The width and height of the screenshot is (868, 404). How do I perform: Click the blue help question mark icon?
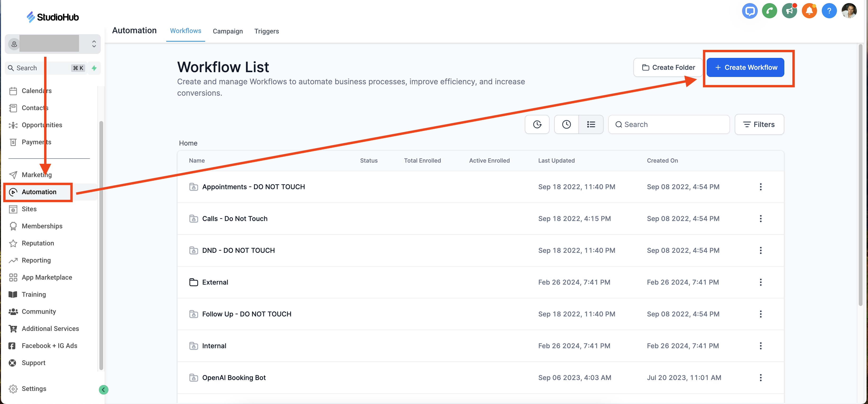[x=829, y=11]
